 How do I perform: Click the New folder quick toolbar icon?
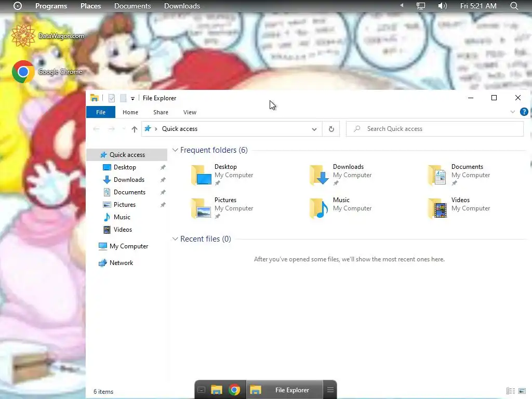click(123, 98)
